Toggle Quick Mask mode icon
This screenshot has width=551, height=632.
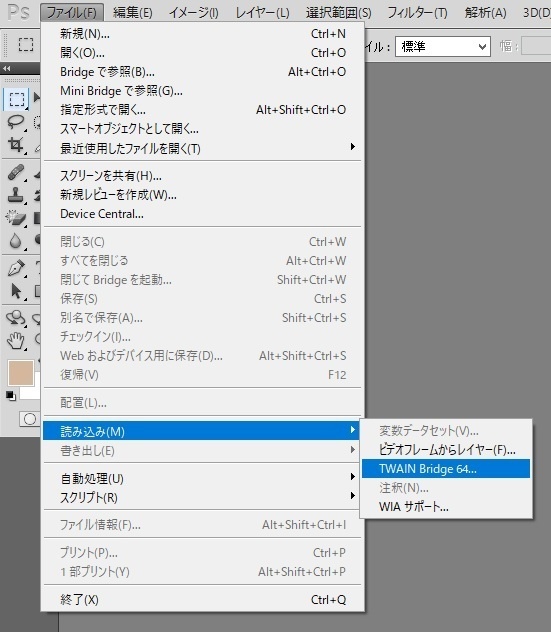click(29, 419)
